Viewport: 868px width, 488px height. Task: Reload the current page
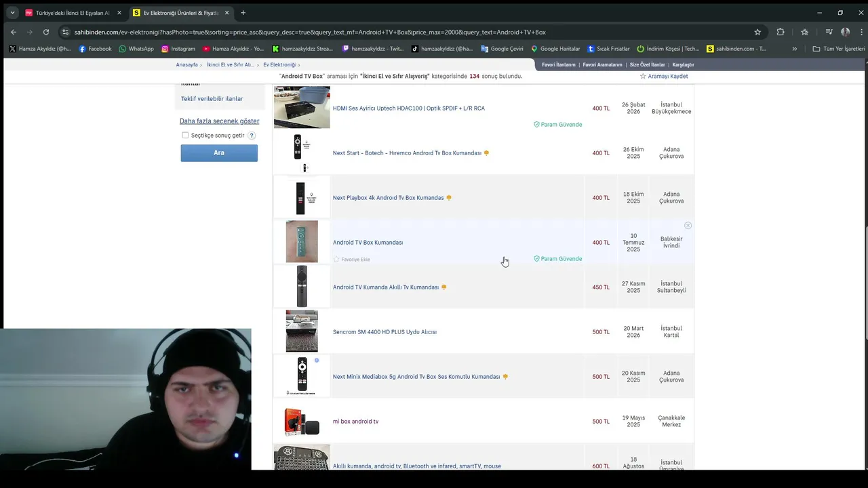tap(46, 32)
